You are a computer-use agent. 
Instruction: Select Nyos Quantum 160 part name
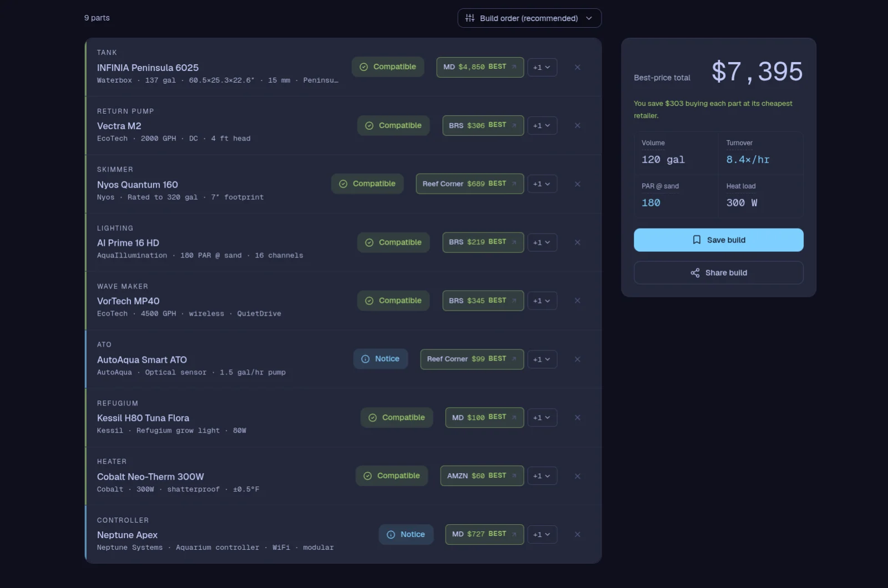coord(138,185)
